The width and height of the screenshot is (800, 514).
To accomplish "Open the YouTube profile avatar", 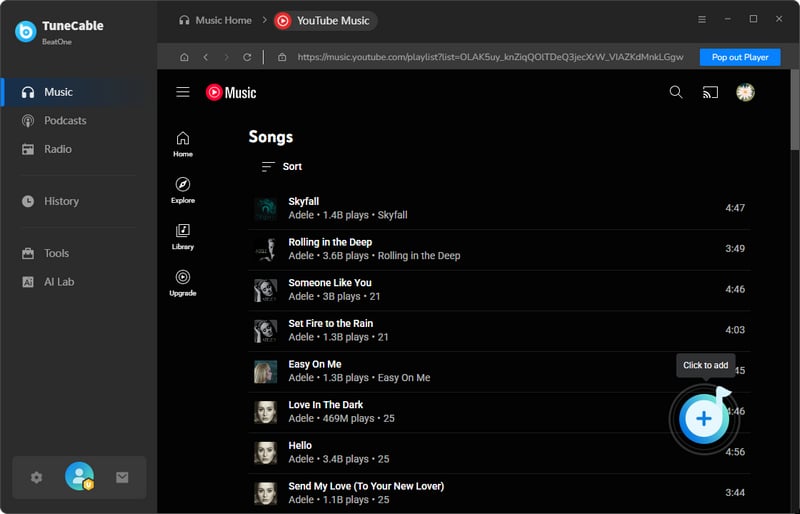I will tap(745, 92).
